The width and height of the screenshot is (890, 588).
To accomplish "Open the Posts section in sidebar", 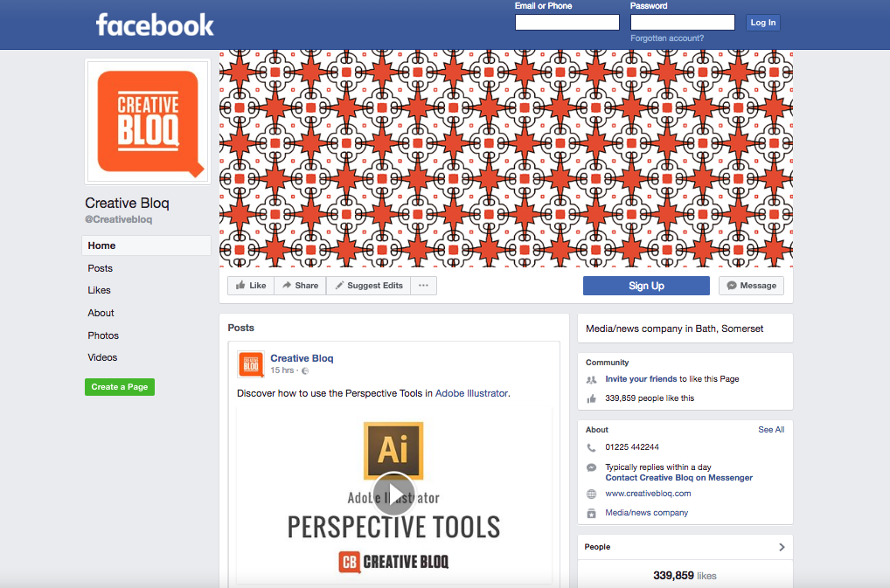I will [100, 268].
